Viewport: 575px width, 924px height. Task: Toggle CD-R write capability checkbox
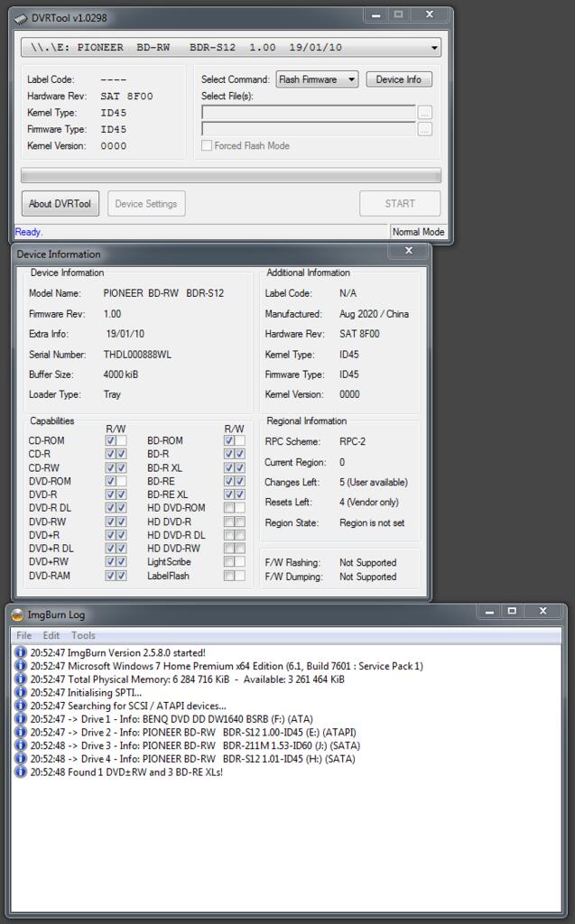[x=121, y=454]
